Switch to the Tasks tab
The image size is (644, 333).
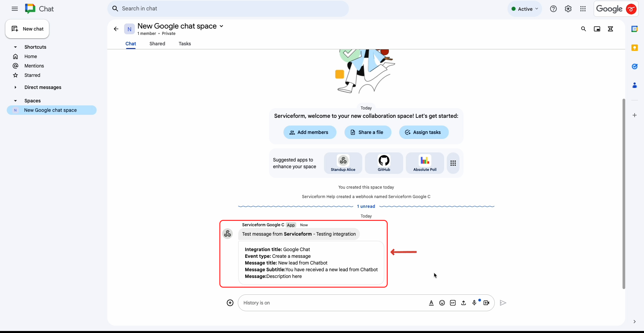pos(185,44)
